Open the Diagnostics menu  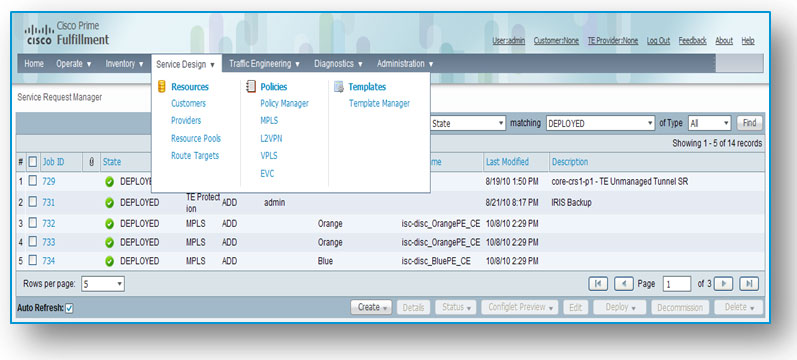point(339,64)
